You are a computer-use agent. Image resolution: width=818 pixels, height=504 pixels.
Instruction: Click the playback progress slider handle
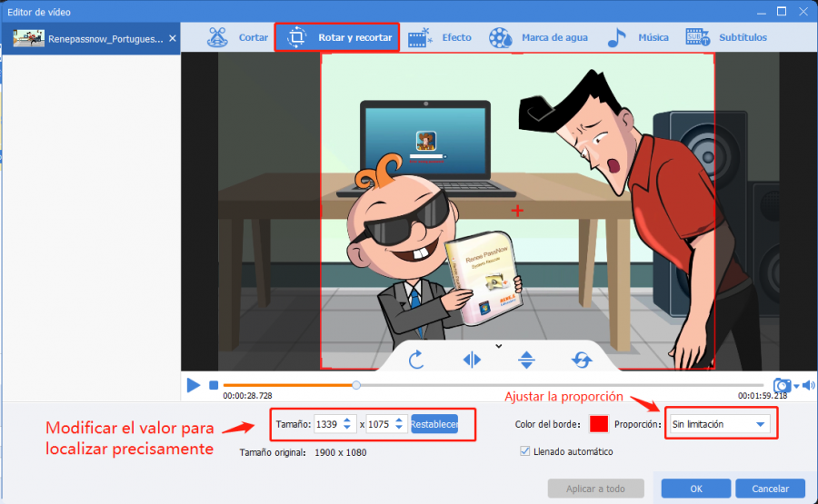[355, 385]
